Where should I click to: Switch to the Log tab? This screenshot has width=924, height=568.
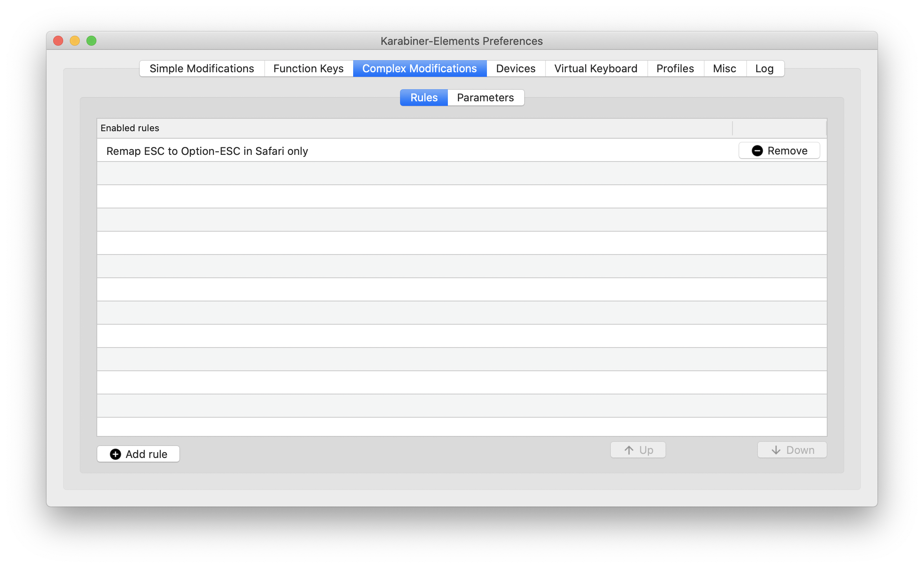coord(764,68)
